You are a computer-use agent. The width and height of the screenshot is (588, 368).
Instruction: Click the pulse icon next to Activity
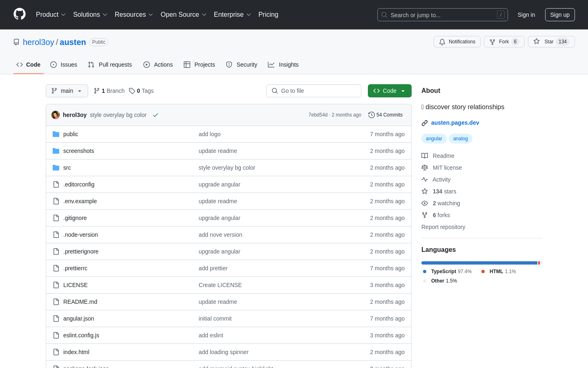pos(425,180)
